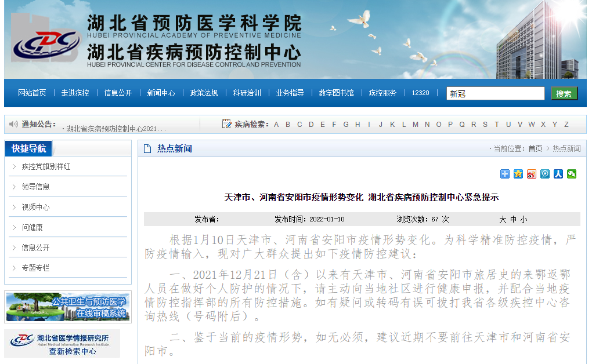
Task: Click 湖北省疾病预防控制中心 header title
Action: click(194, 52)
